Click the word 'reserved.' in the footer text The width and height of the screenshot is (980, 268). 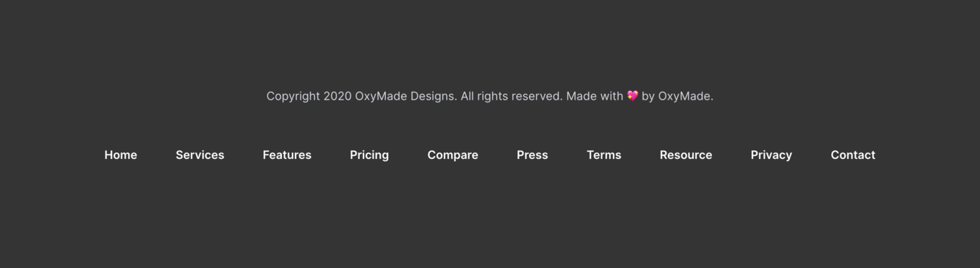click(x=537, y=96)
